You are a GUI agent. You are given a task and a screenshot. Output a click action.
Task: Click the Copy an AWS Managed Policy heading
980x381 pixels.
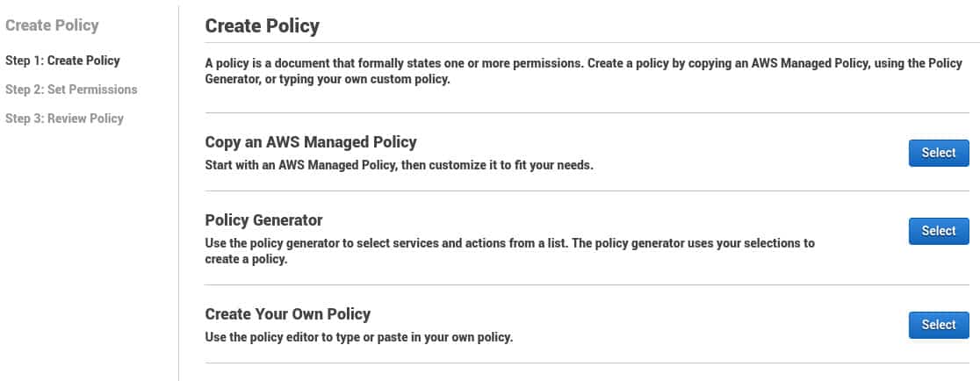click(x=310, y=141)
